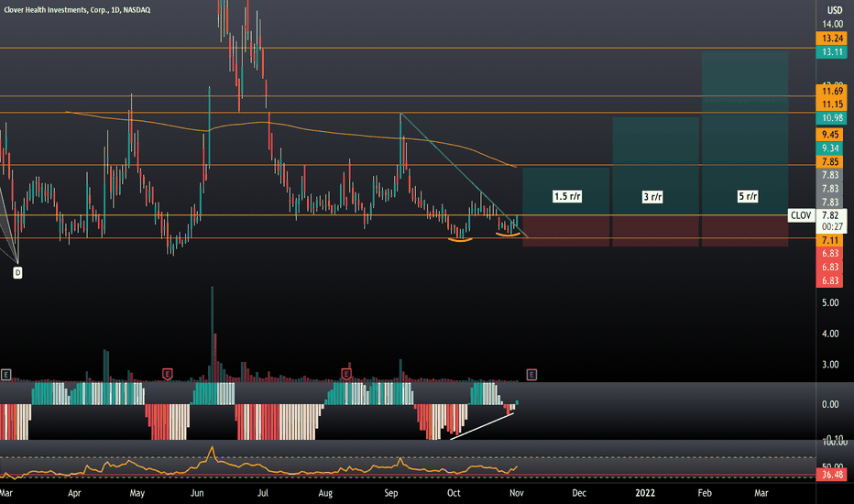Select the 3 r/r label

click(x=652, y=197)
